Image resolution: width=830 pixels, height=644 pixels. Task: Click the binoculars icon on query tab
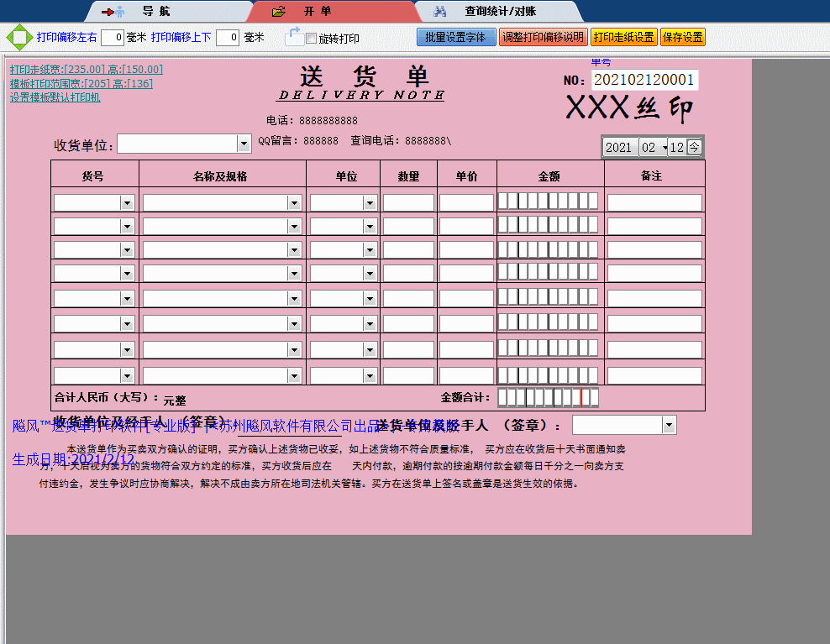(440, 12)
